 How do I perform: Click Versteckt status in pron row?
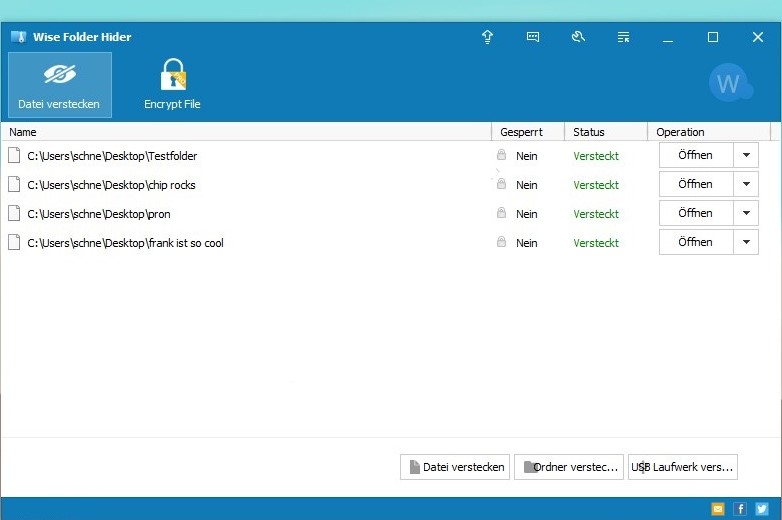tap(596, 214)
